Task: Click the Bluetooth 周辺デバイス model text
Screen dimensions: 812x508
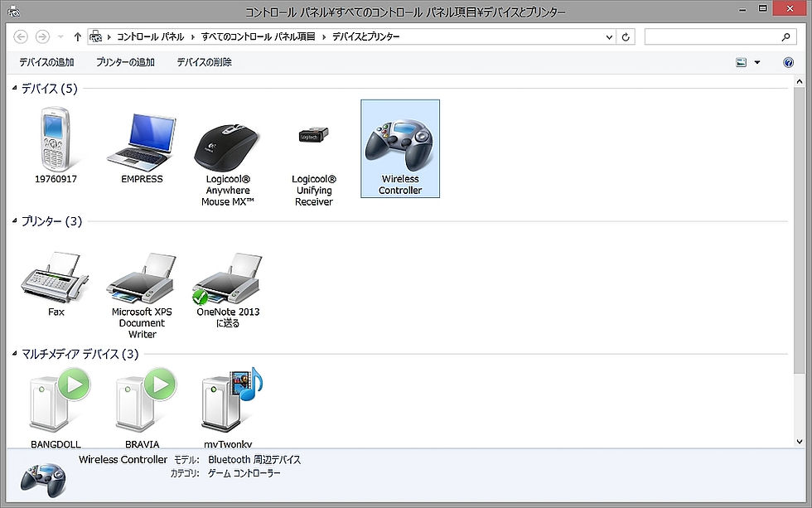Action: pyautogui.click(x=254, y=459)
